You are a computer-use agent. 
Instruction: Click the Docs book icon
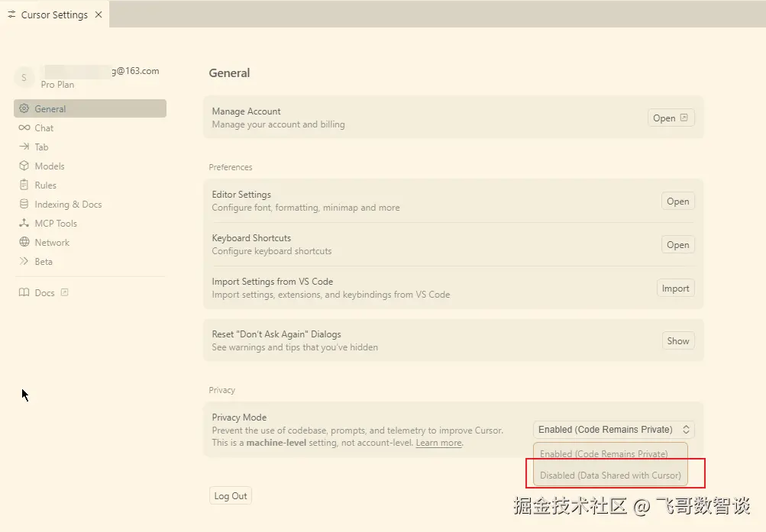[x=24, y=292]
